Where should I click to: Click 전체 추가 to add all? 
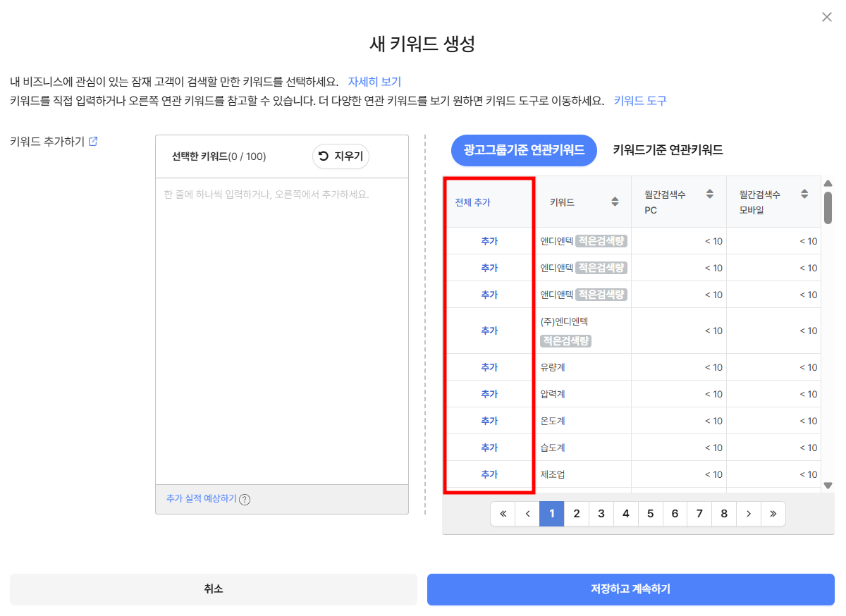point(473,202)
